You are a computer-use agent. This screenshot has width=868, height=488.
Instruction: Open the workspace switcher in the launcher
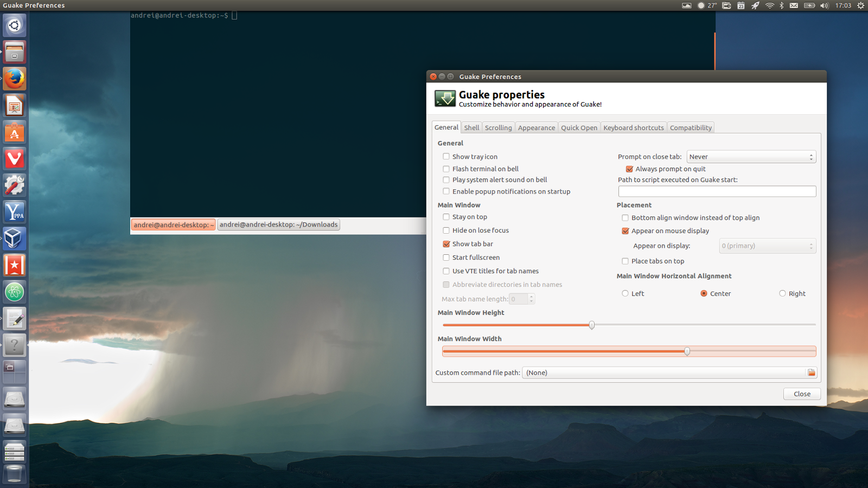(x=15, y=371)
